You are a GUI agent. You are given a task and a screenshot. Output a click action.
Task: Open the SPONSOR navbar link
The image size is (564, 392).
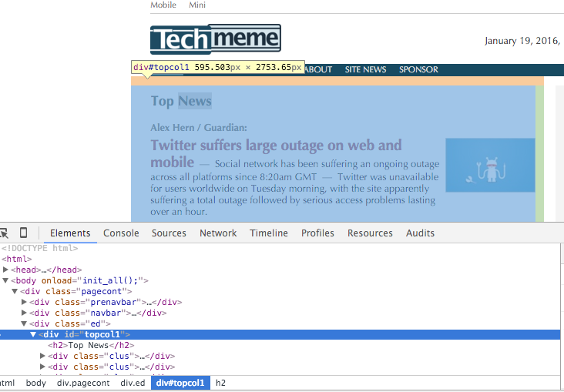click(x=418, y=69)
